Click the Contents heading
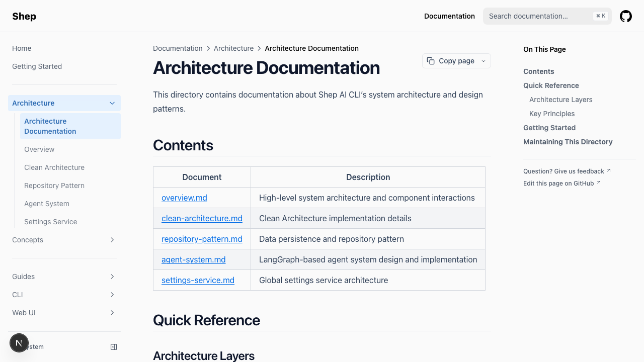This screenshot has height=362, width=644. pos(183,145)
